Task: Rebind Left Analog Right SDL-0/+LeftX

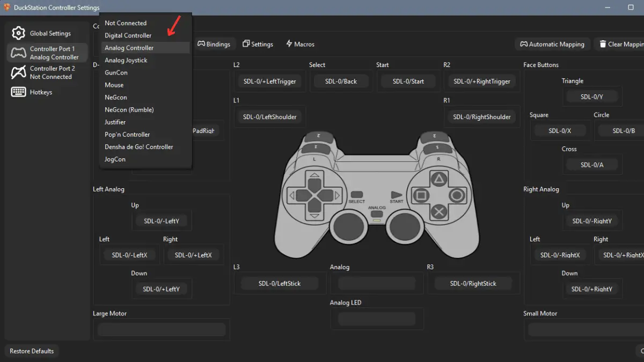Action: pos(193,255)
